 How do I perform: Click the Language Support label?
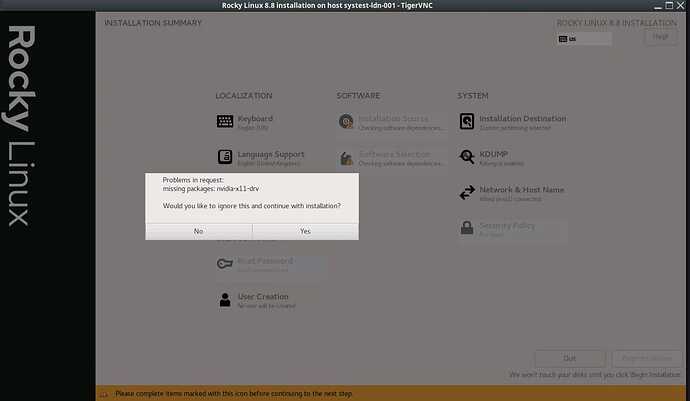coord(271,154)
